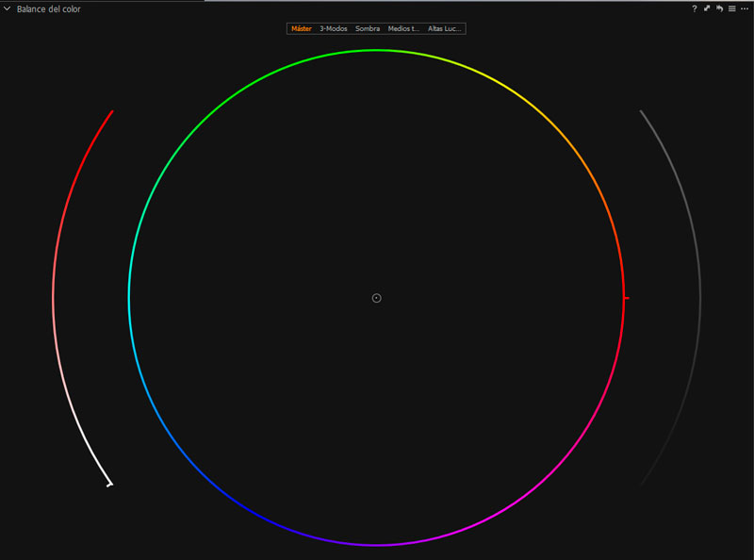
Task: Click the red top of the saturation arc
Action: 110,114
